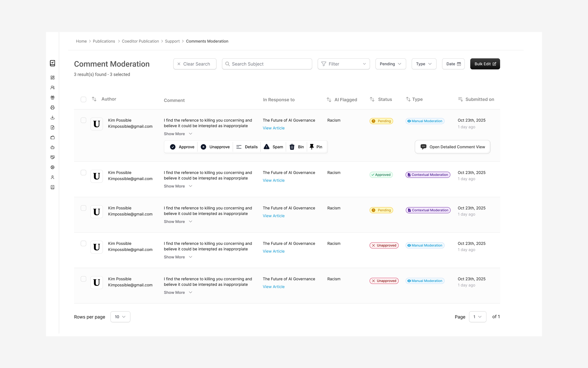
Task: Expand Show More in the last Unapproved row
Action: coord(178,293)
